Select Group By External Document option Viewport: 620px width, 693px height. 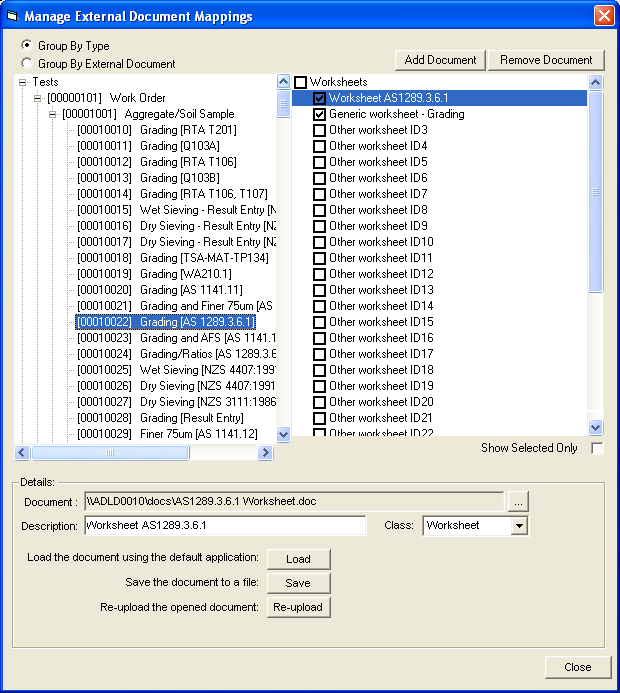(x=27, y=64)
